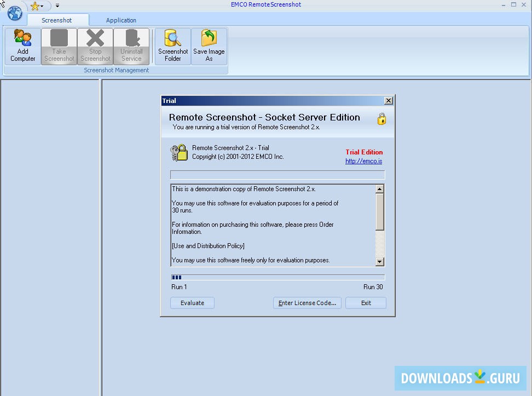This screenshot has width=532, height=396.
Task: Select the Screenshot ribbon tab
Action: [x=57, y=20]
